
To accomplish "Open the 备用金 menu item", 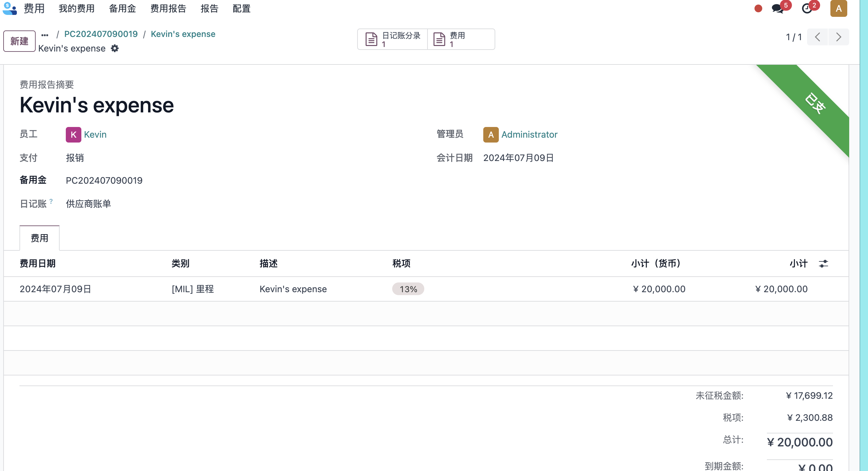I will click(122, 8).
